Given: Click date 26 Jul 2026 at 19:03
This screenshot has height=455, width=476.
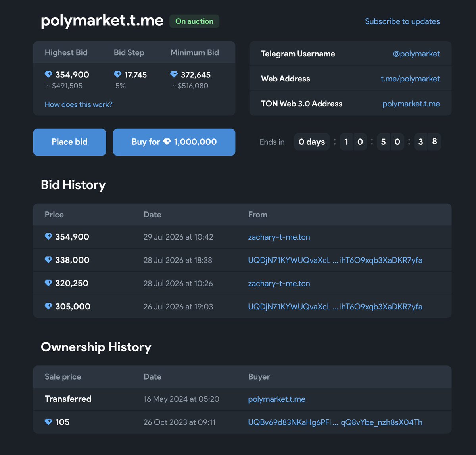Looking at the screenshot, I should pos(178,307).
